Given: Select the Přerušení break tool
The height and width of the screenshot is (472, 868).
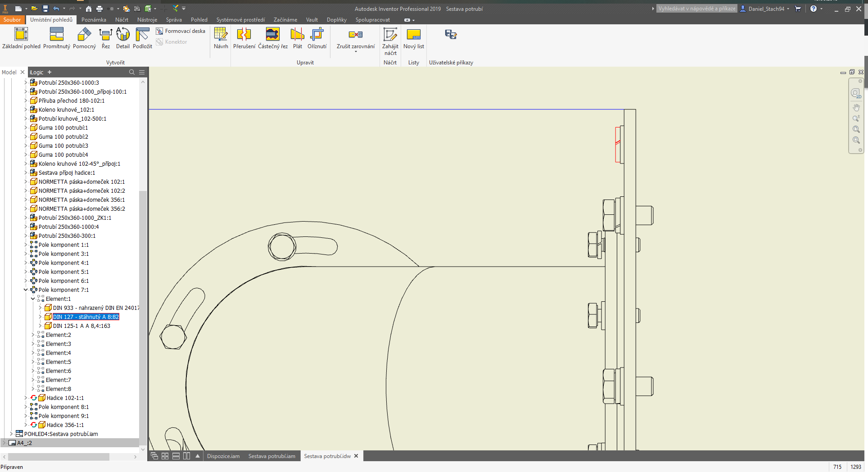Looking at the screenshot, I should click(x=244, y=38).
